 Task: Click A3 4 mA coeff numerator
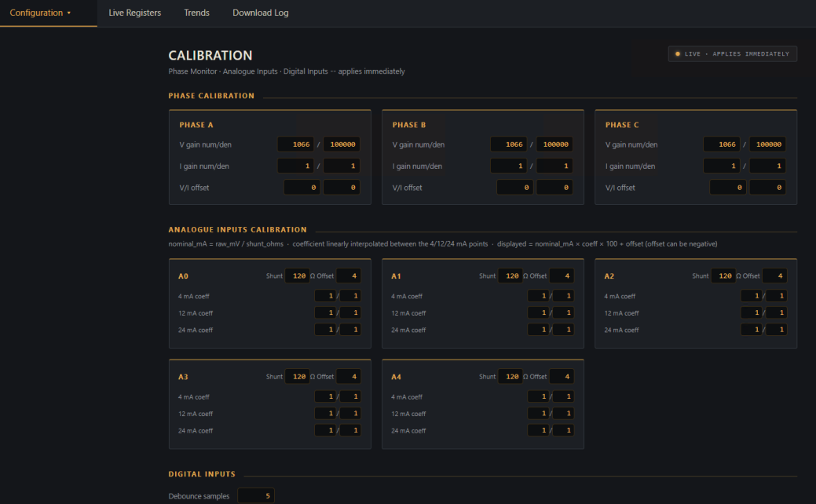tap(325, 396)
